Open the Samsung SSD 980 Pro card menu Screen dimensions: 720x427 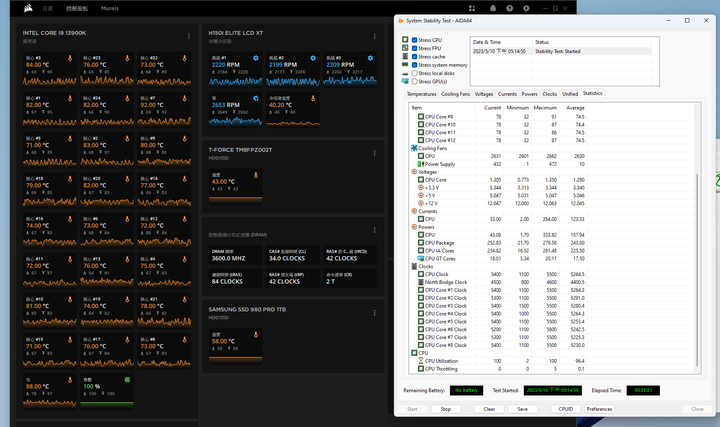pos(375,313)
